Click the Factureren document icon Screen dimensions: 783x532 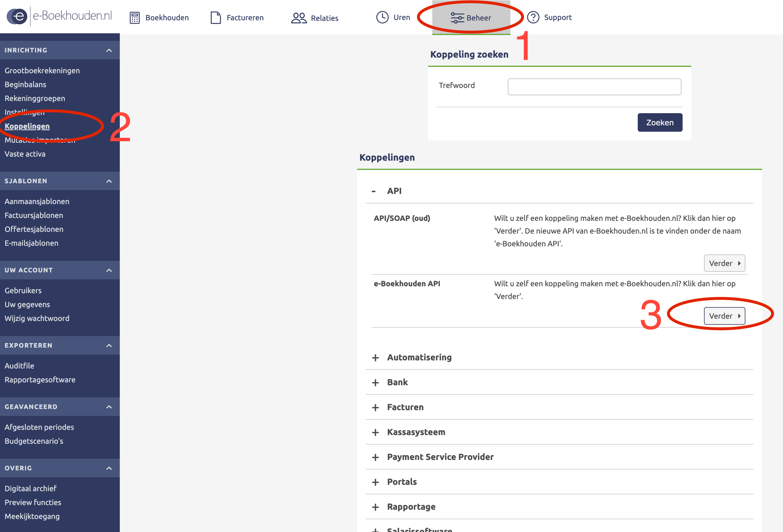pos(216,18)
